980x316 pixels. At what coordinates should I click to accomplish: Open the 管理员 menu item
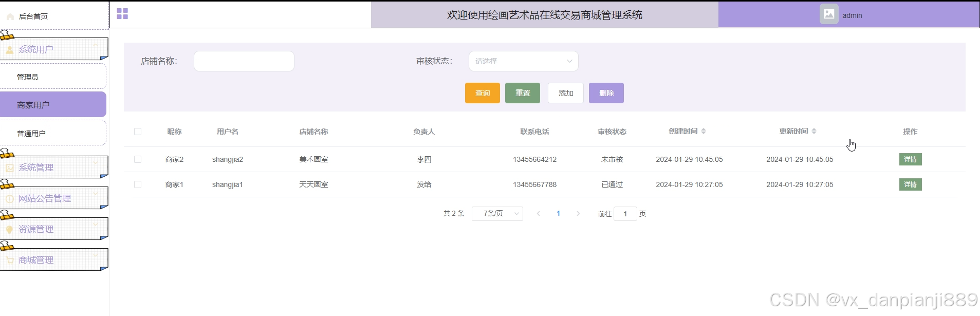[x=53, y=77]
